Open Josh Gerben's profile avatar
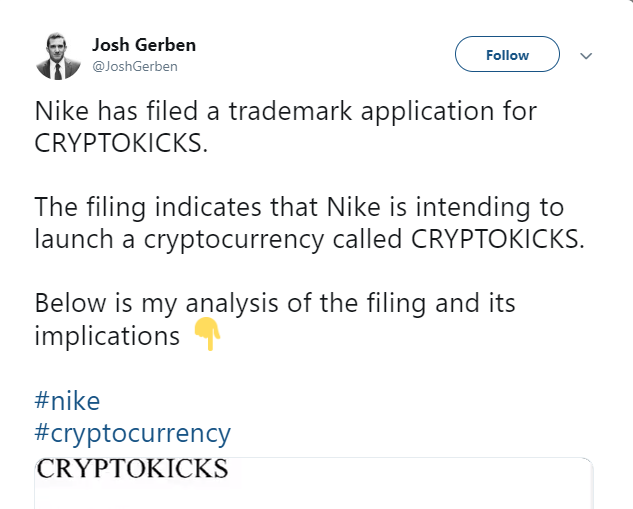The width and height of the screenshot is (633, 509). click(58, 56)
